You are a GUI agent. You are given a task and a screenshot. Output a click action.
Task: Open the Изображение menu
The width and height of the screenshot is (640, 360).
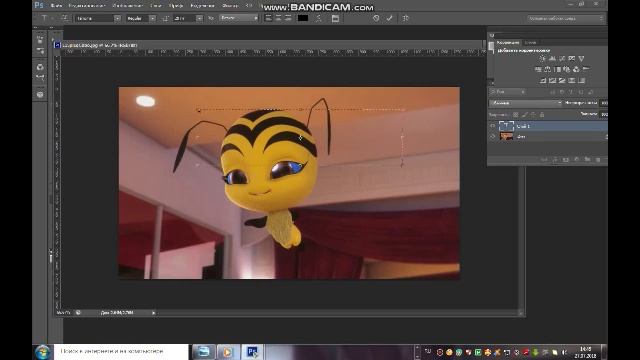[127, 6]
